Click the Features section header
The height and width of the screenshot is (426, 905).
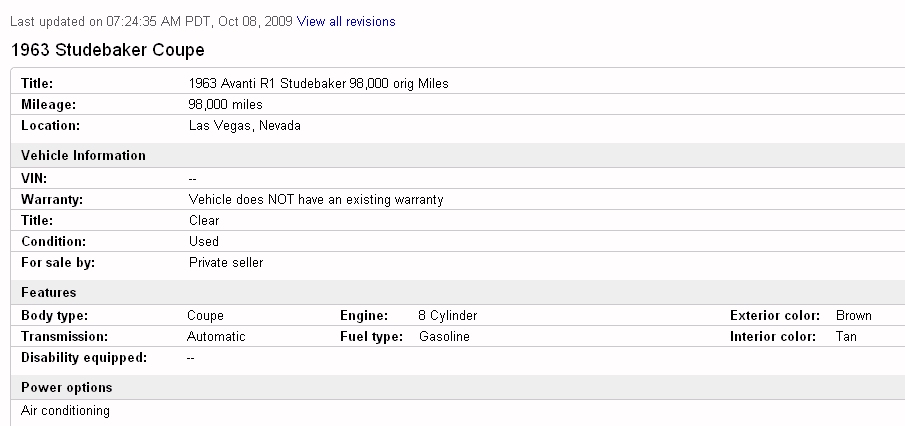tap(48, 293)
